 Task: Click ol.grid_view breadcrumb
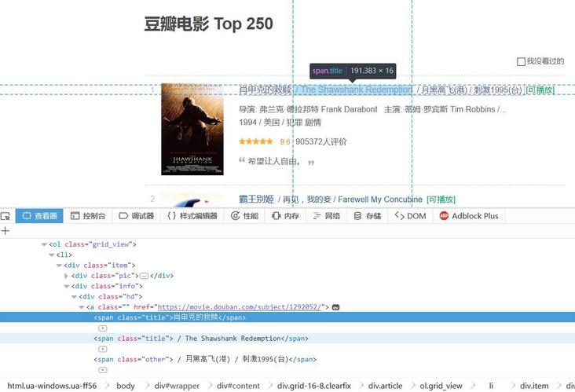coord(441,386)
